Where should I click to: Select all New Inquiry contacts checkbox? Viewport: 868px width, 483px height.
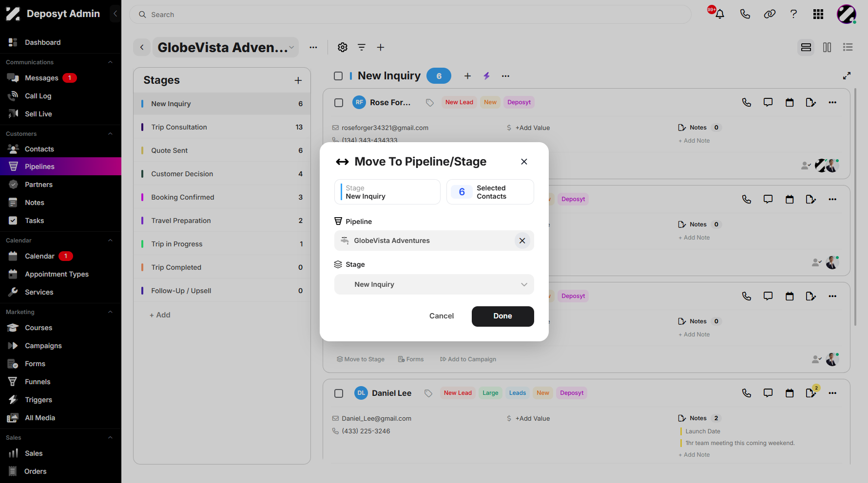338,76
